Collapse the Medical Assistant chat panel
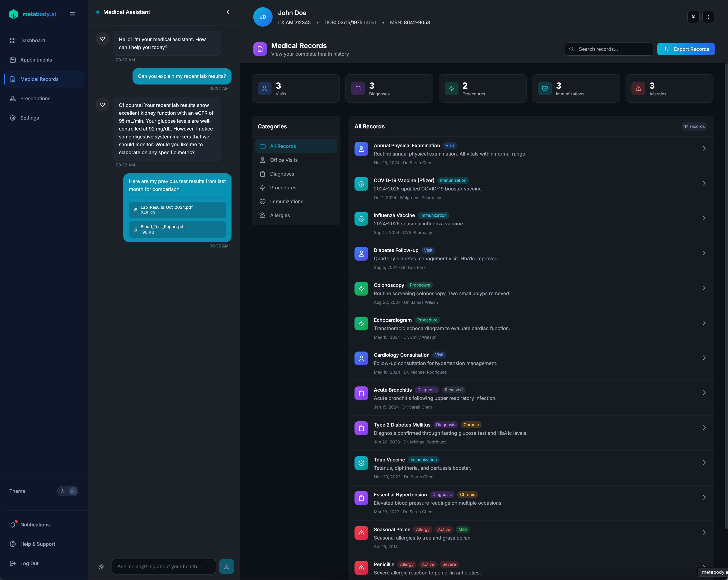 228,12
